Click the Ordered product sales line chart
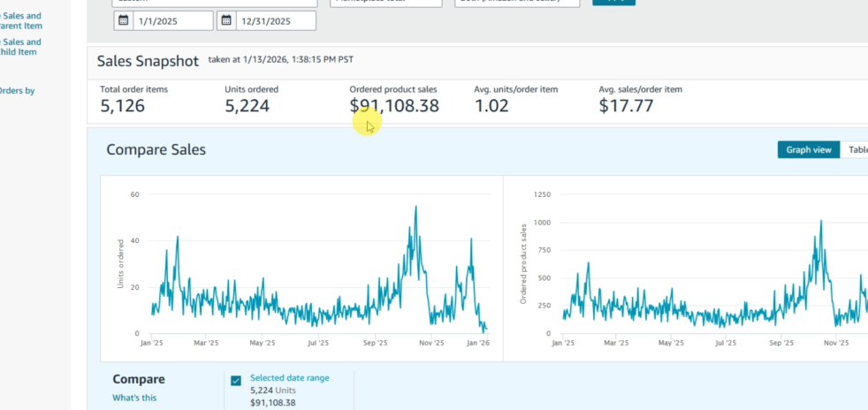Viewport: 868px width, 410px height. (707, 265)
